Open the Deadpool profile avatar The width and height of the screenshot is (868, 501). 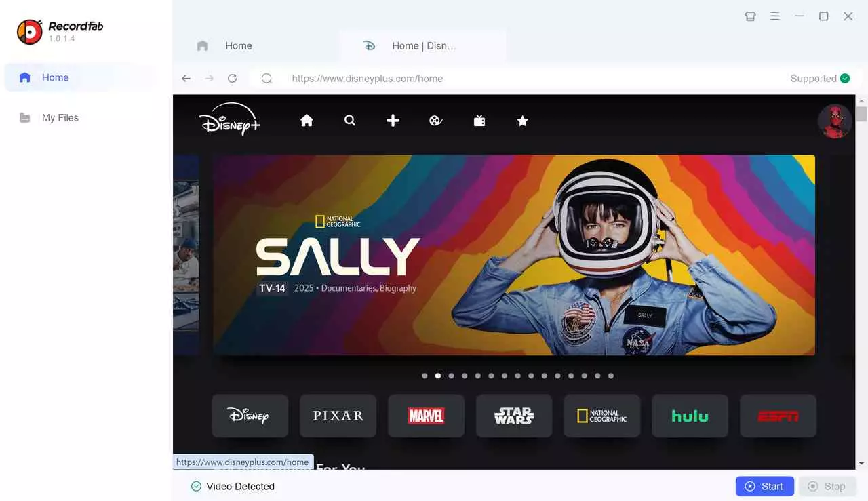click(835, 121)
